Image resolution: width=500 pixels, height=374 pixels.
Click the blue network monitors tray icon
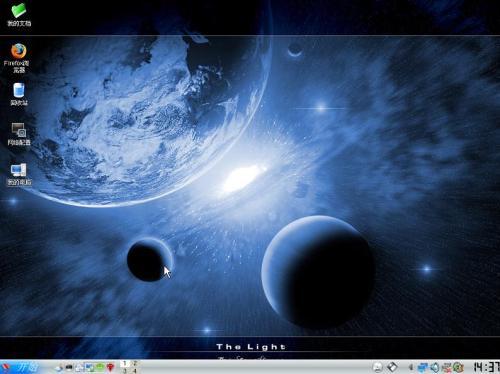422,368
